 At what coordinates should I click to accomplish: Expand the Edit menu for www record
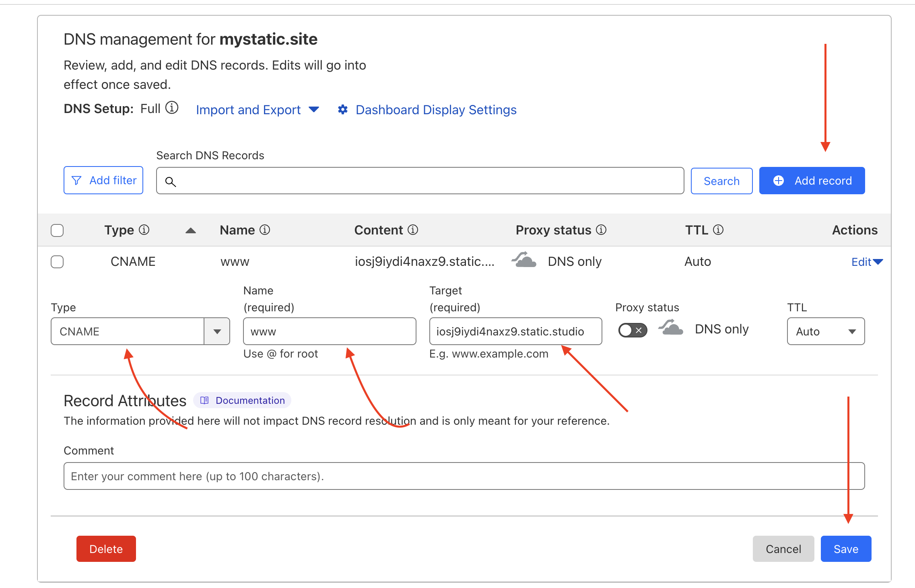867,262
